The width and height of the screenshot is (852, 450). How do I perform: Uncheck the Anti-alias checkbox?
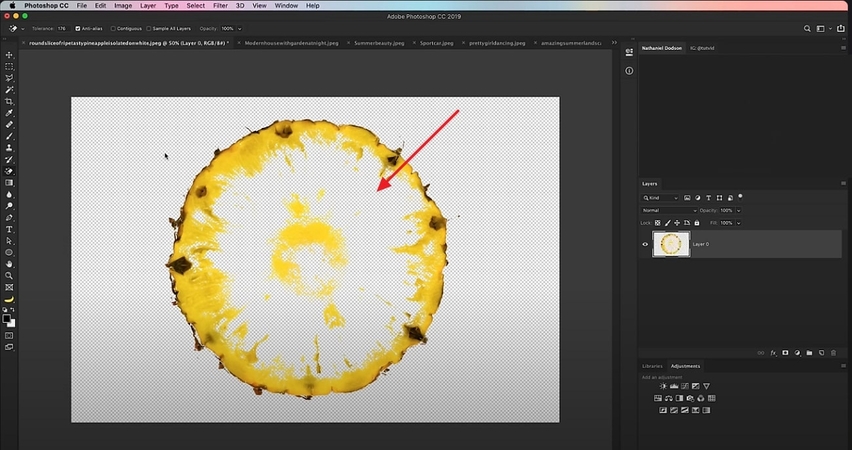(78, 29)
